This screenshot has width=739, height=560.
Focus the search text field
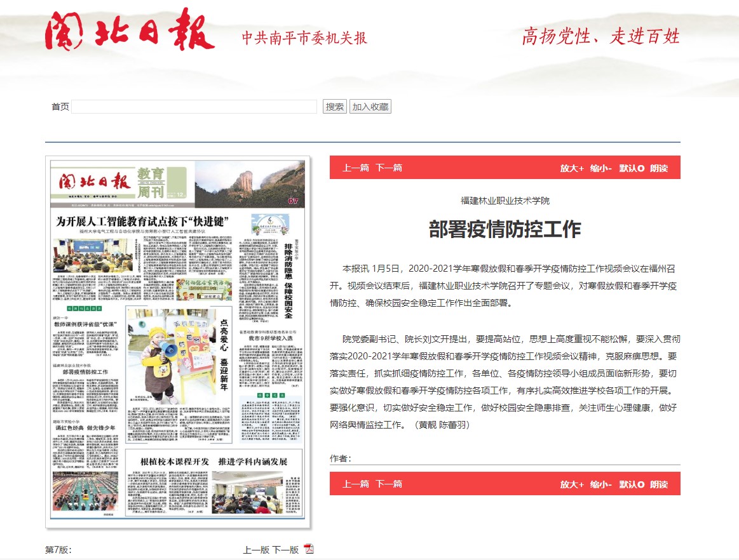tap(194, 107)
